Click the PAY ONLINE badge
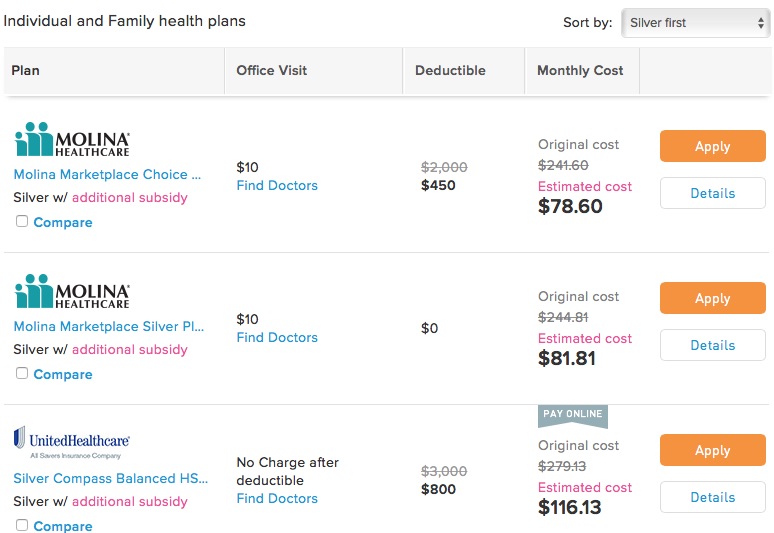 pos(573,415)
